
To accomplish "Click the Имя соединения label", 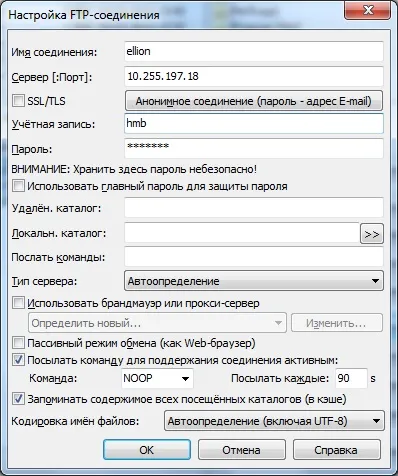I will click(x=54, y=52).
